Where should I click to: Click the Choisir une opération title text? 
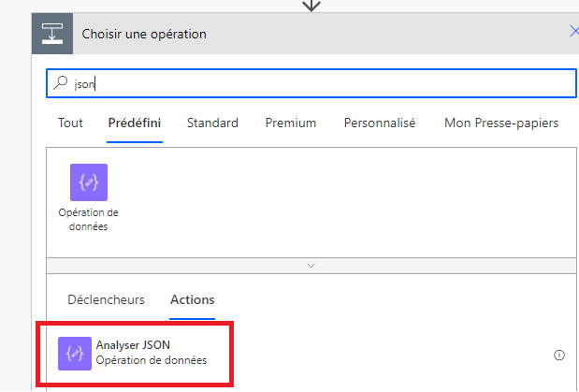144,34
